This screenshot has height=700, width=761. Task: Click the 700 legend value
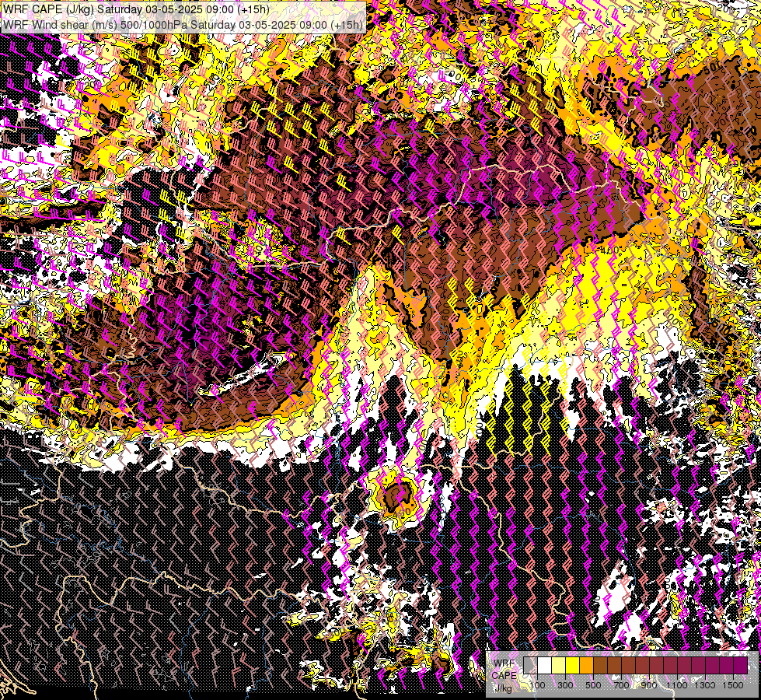(621, 685)
